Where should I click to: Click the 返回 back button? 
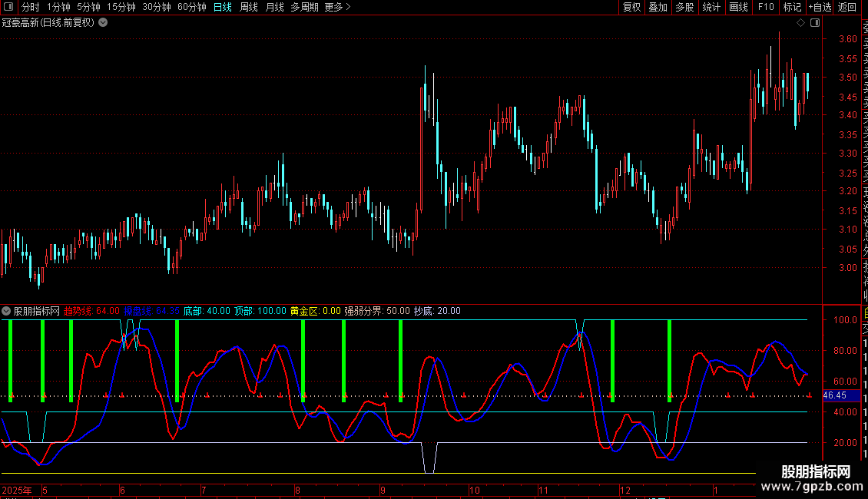(x=847, y=7)
